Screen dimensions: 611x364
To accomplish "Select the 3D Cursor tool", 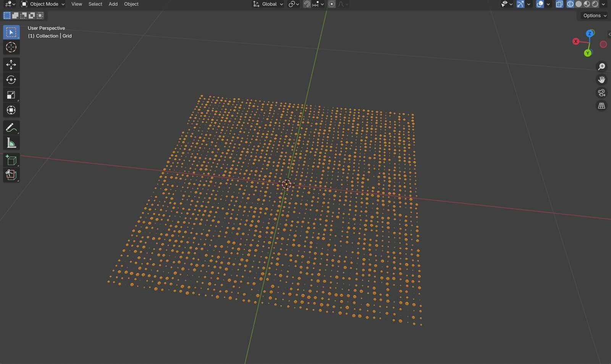I will pos(11,47).
